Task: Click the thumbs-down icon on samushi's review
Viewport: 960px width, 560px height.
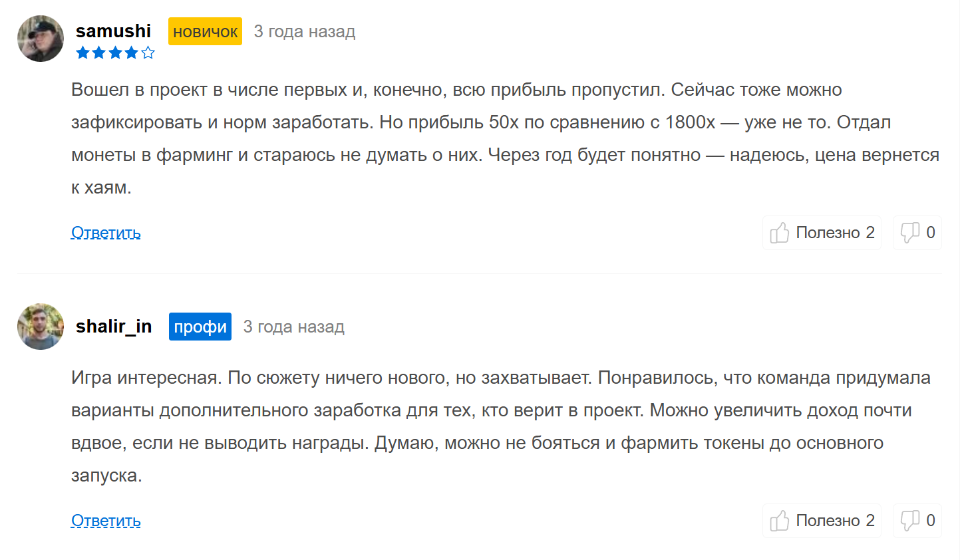Action: tap(909, 233)
